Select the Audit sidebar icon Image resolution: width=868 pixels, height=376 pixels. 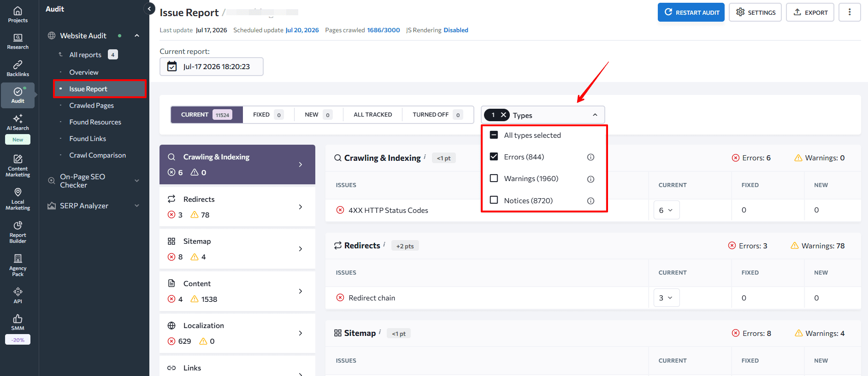pos(18,95)
